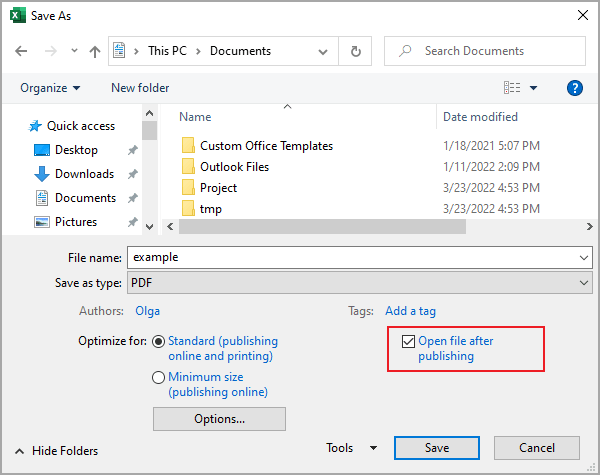
Task: Select Quick access in navigation pane
Action: [x=72, y=126]
